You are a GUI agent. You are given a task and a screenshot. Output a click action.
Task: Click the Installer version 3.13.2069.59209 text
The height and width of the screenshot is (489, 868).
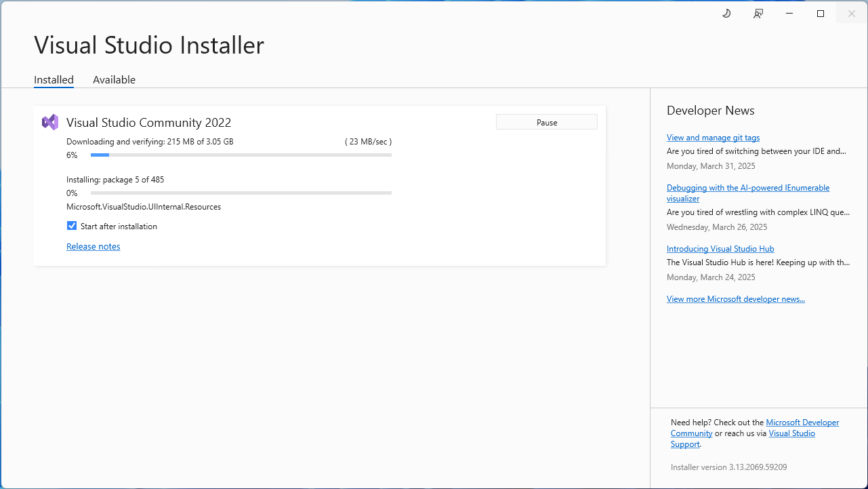coord(729,467)
